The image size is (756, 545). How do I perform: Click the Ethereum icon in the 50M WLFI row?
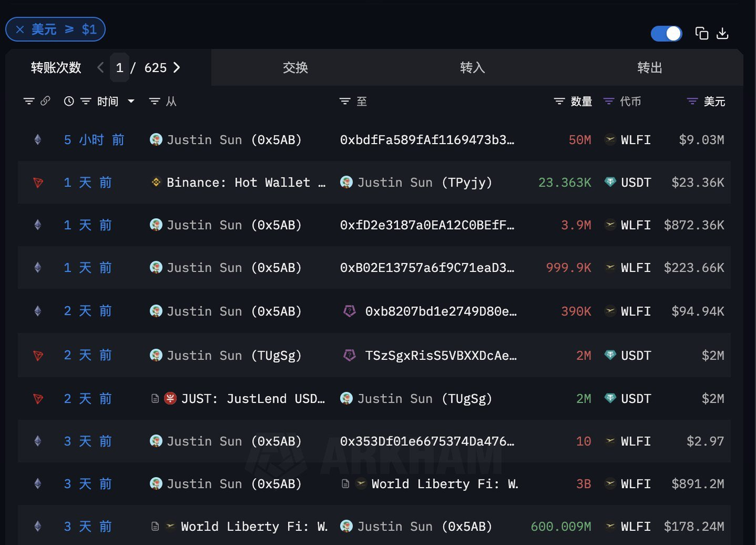38,140
